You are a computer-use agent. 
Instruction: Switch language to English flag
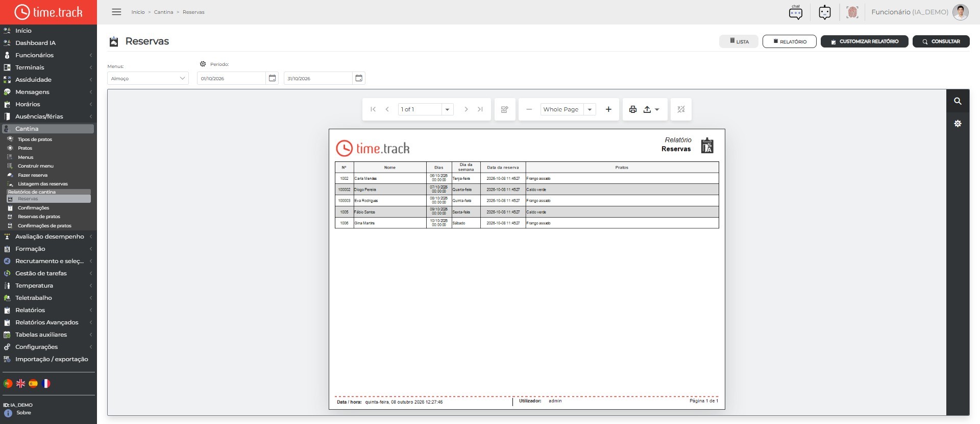20,383
